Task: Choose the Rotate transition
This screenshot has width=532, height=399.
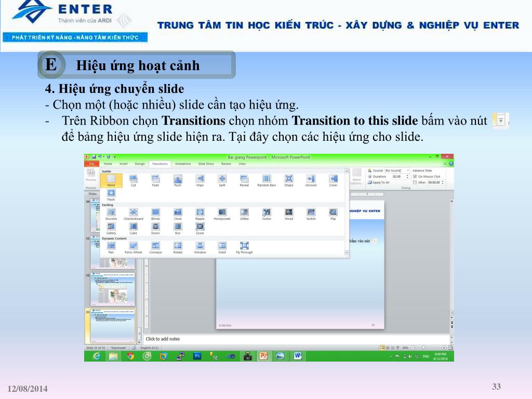Action: pyautogui.click(x=178, y=248)
